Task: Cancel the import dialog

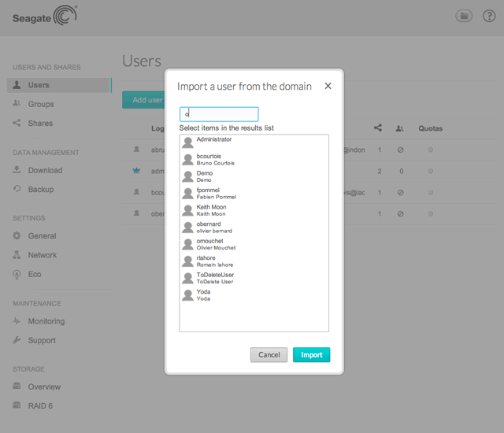Action: coord(269,355)
